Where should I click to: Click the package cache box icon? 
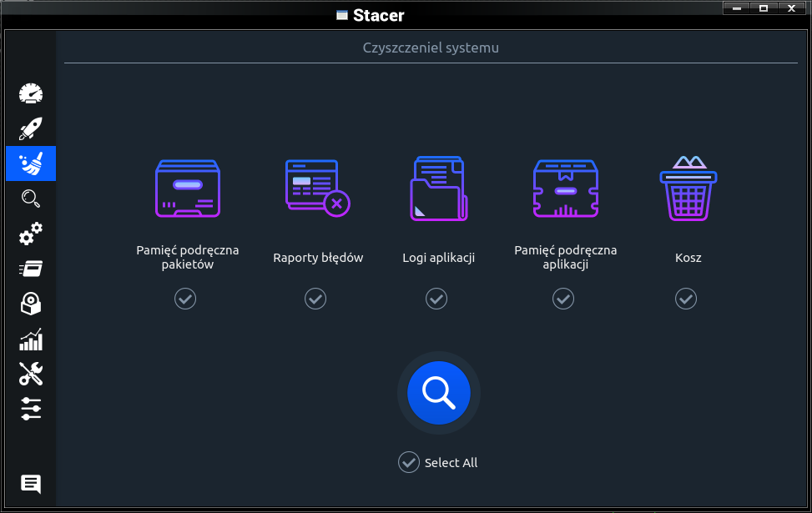coord(188,189)
